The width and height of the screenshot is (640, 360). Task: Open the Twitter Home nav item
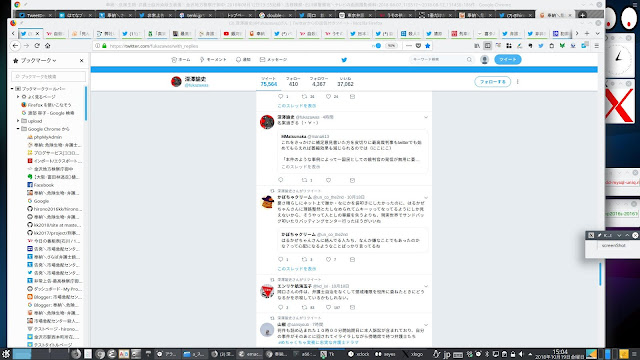click(x=181, y=60)
